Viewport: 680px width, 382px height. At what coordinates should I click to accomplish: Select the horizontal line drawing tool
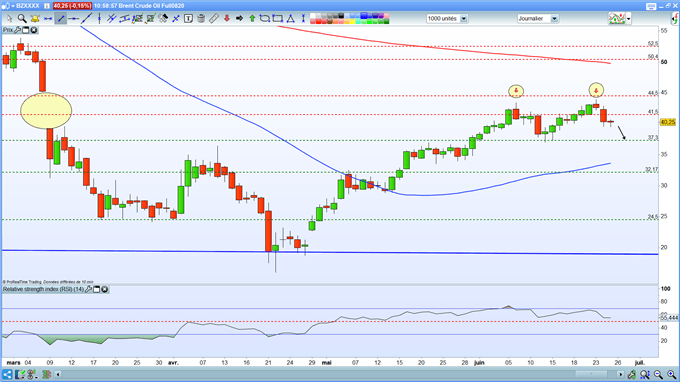click(74, 19)
